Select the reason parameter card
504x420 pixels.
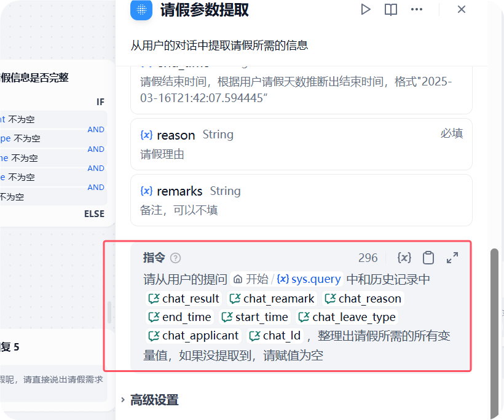pos(301,144)
